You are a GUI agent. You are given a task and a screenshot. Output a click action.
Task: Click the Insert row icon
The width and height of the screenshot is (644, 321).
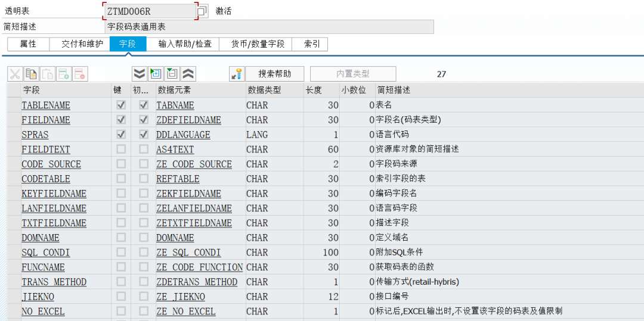(64, 74)
